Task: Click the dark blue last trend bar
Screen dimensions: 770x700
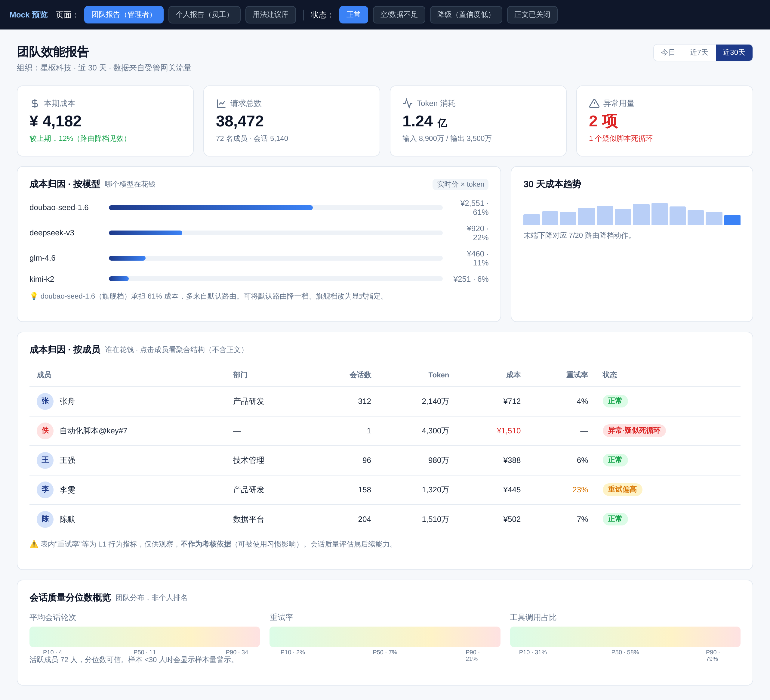Action: (x=732, y=220)
